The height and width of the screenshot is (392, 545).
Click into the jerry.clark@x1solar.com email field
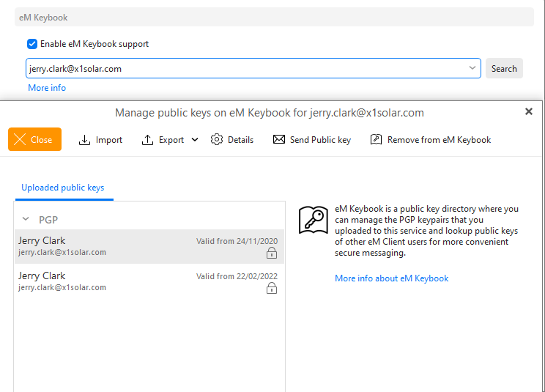[x=242, y=69]
